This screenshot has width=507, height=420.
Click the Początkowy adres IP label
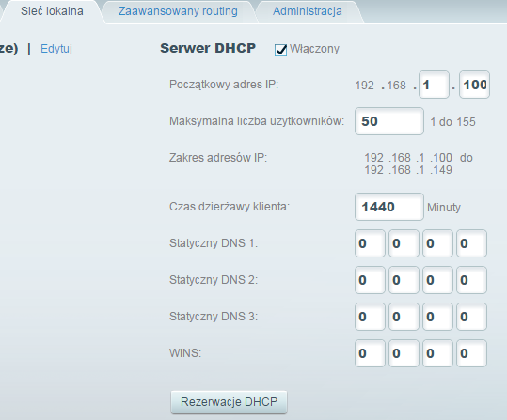224,85
